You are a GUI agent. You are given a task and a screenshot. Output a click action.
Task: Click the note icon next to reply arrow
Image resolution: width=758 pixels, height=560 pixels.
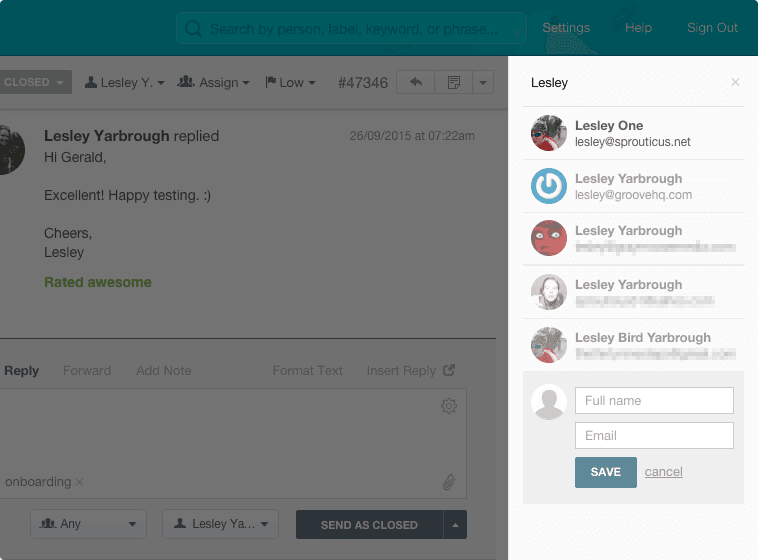tap(453, 82)
